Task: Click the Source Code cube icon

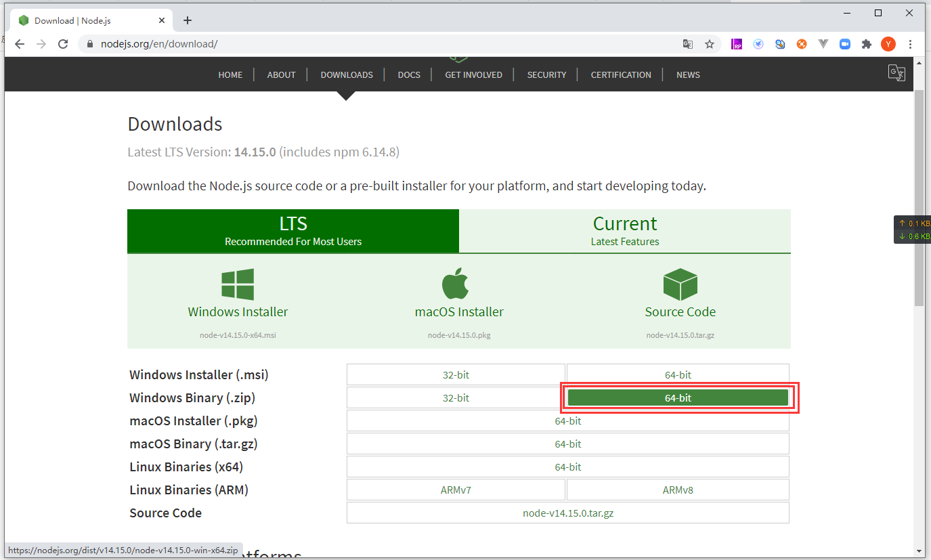Action: tap(680, 284)
